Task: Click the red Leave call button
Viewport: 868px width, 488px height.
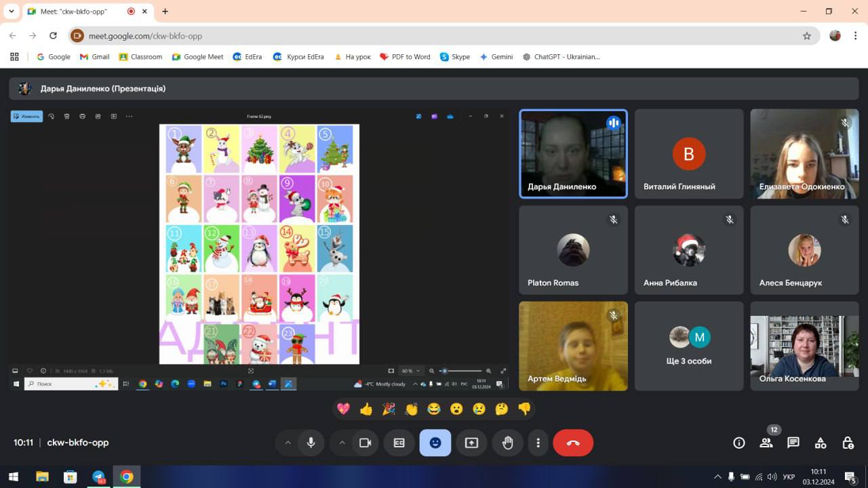Action: click(x=573, y=443)
